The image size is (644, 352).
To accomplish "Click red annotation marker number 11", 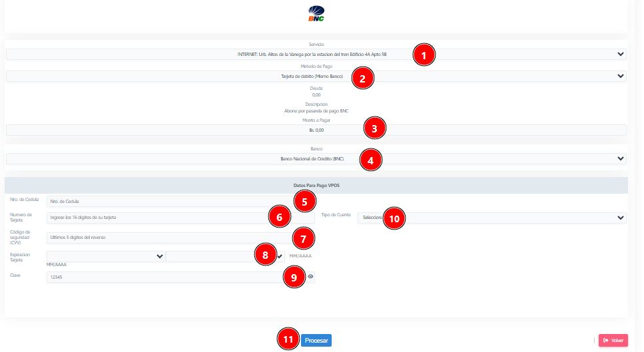I will coord(288,340).
